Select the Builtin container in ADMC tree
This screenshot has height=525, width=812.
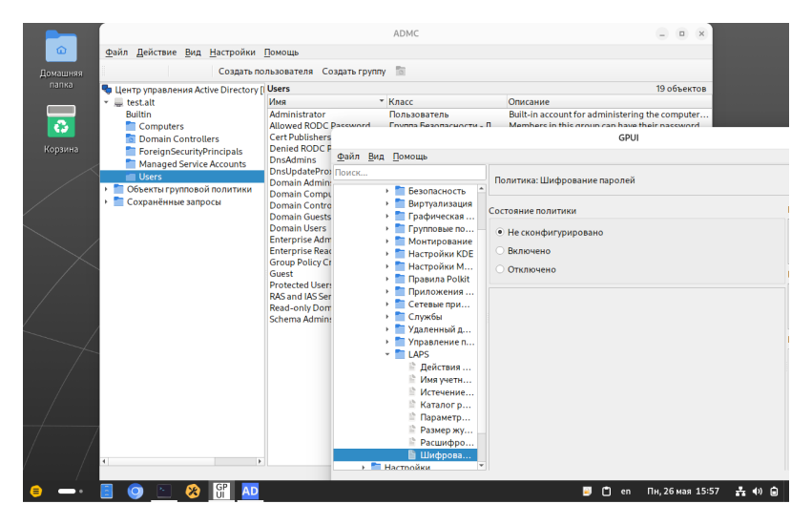click(x=138, y=114)
